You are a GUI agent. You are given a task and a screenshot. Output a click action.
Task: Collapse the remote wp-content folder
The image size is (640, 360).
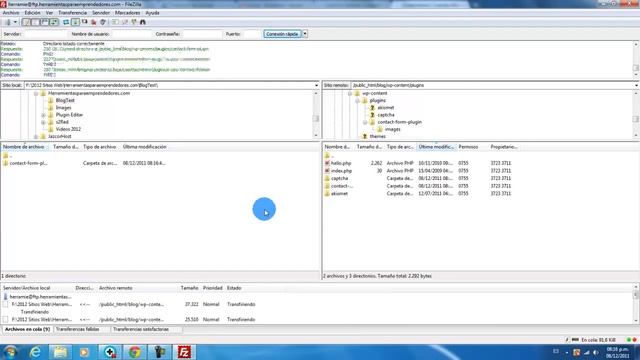click(x=350, y=93)
